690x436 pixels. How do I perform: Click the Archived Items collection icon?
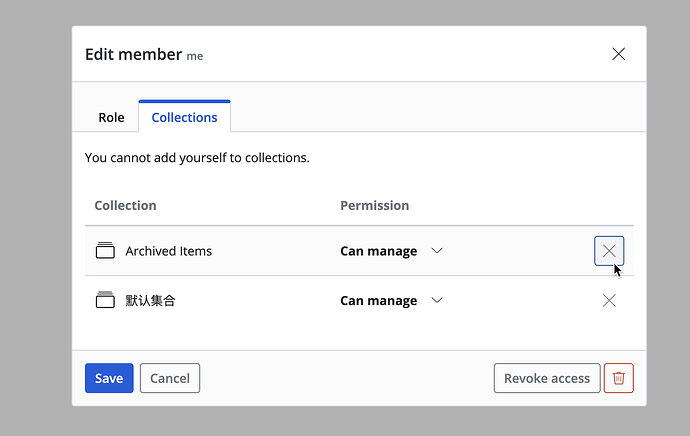pyautogui.click(x=105, y=251)
